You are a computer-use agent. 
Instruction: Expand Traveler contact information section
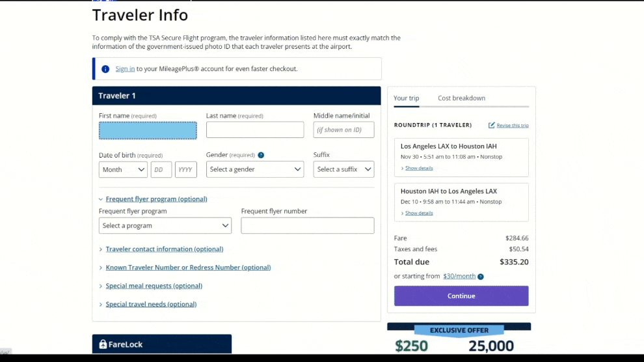164,249
